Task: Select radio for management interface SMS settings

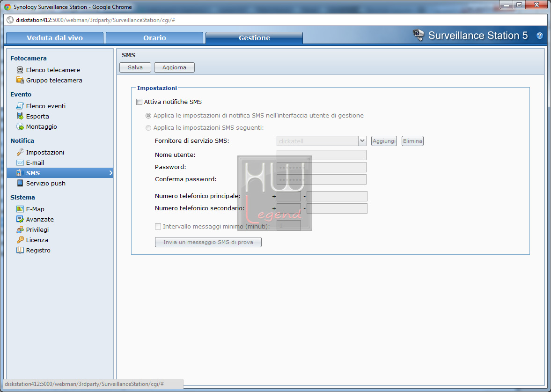Action: (x=148, y=116)
